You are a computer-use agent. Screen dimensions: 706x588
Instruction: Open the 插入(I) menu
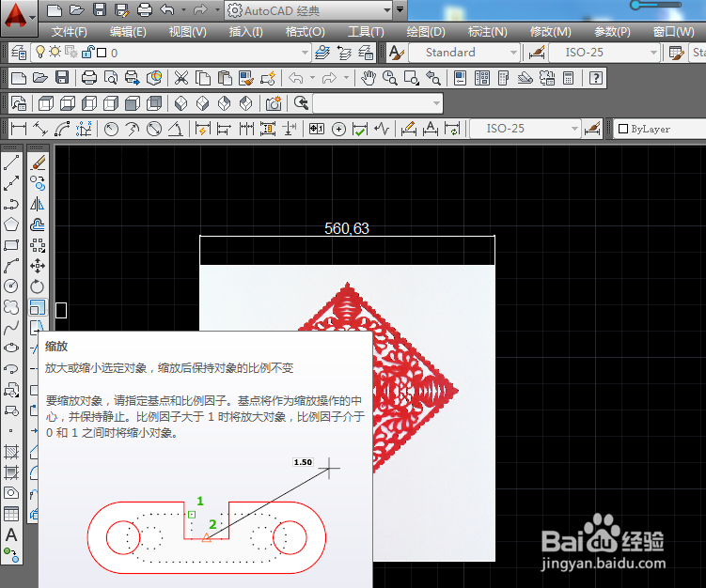pyautogui.click(x=245, y=32)
